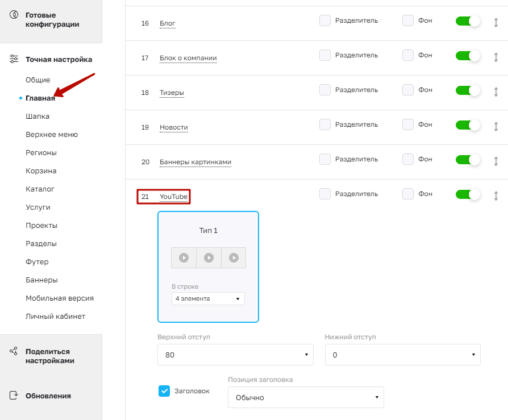This screenshot has width=508, height=420.
Task: Click the Тизеры block link
Action: 172,93
